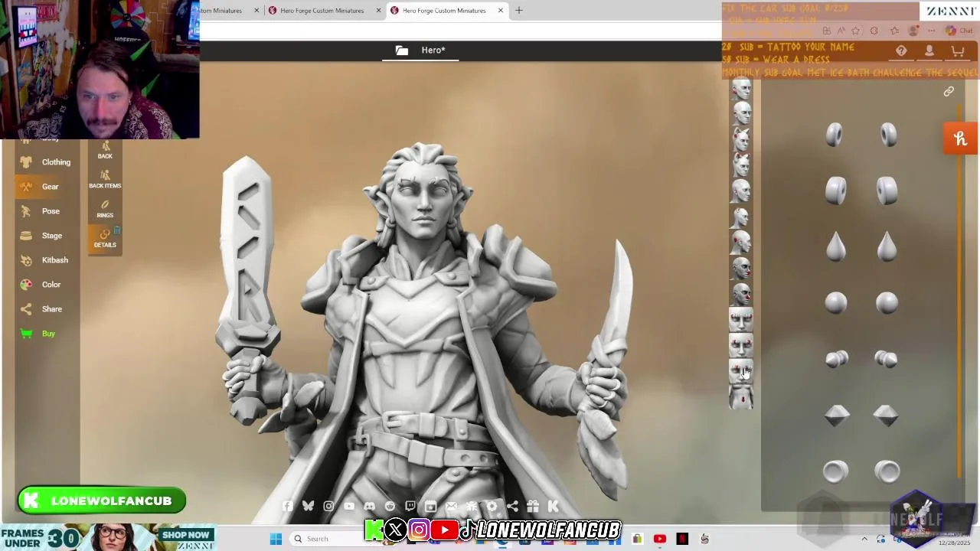Open the Bluesky butterfly icon
This screenshot has width=980, height=551.
coord(308,506)
